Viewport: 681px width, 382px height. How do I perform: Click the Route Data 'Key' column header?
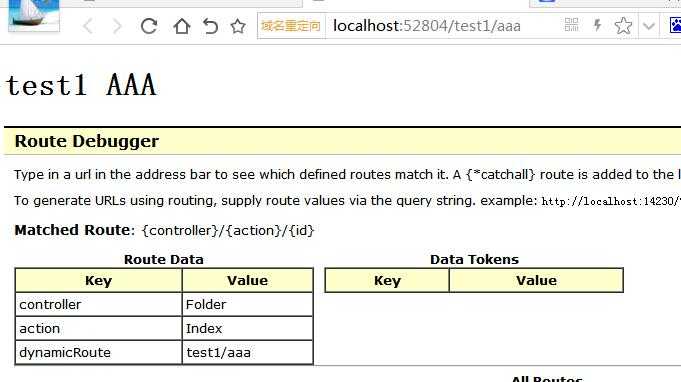pos(99,280)
